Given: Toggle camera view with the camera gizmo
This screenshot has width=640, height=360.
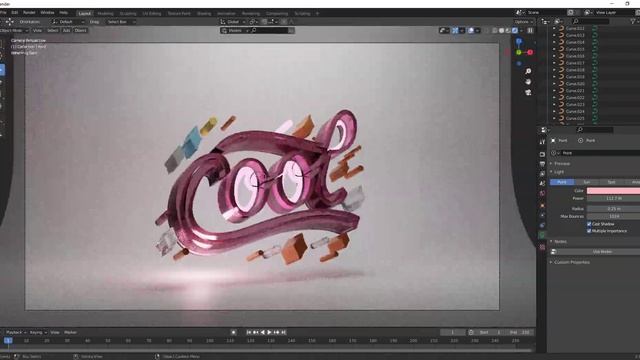Looking at the screenshot, I should coord(528,93).
